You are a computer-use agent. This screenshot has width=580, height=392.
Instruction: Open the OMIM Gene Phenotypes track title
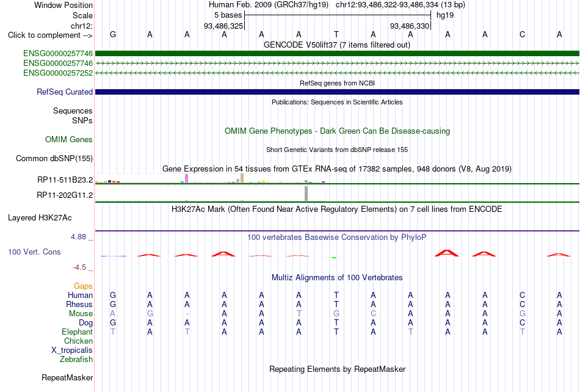(337, 131)
